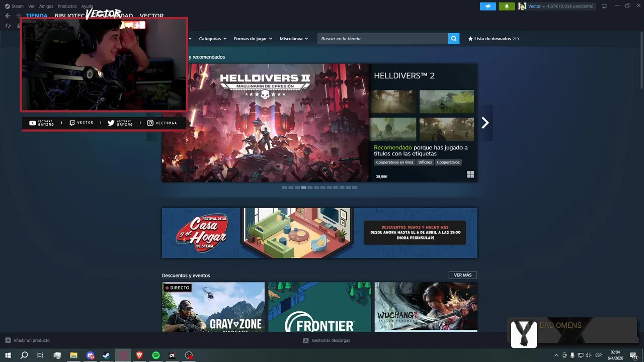Screen dimensions: 644x362
Task: Open the Steam menu
Action: pos(18,6)
